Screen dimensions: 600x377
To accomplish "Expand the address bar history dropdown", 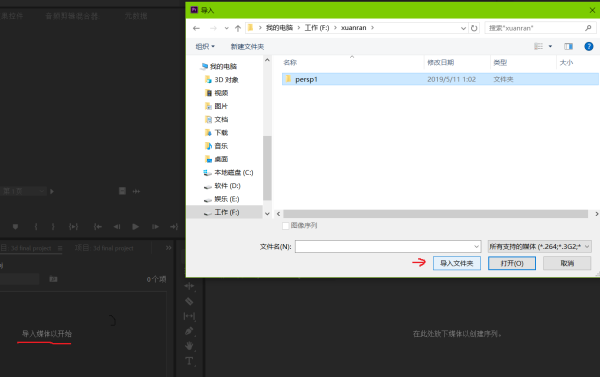I will [463, 28].
